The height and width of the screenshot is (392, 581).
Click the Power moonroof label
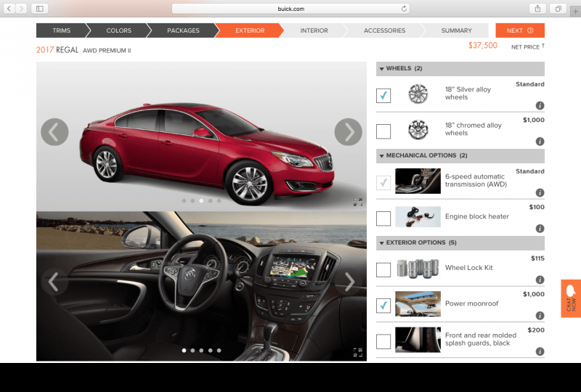point(471,303)
